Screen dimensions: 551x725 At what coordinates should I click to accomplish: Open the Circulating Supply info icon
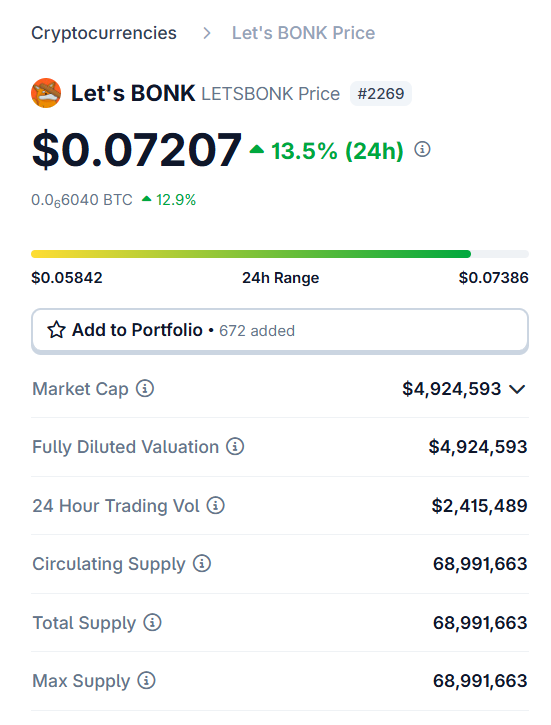pyautogui.click(x=202, y=564)
